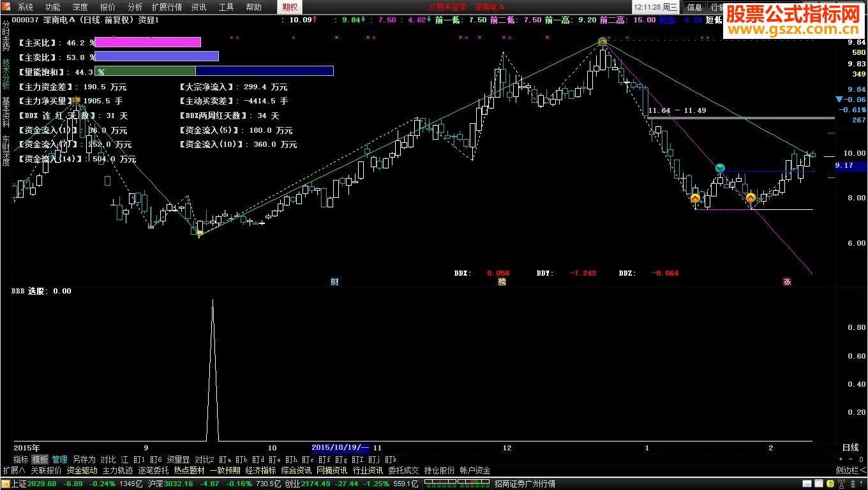The image size is (868, 490).
Task: Click the minus zoom button under 日线
Action: pos(851,459)
